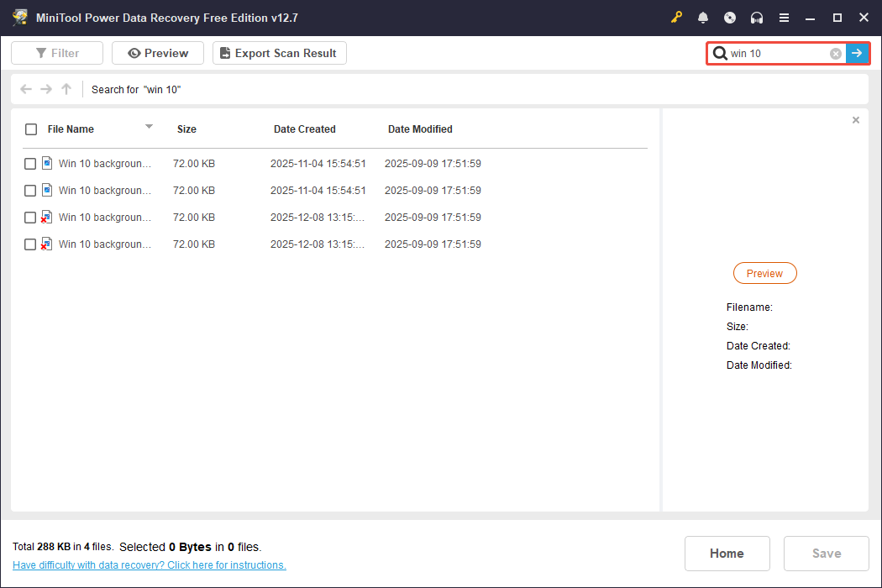Click the magnifier icon in search box

[x=721, y=53]
